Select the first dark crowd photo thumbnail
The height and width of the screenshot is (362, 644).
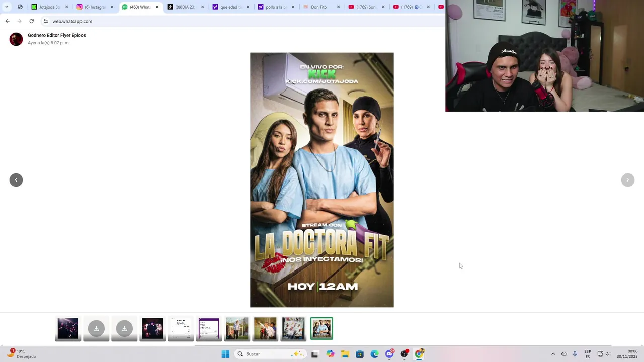pos(68,329)
